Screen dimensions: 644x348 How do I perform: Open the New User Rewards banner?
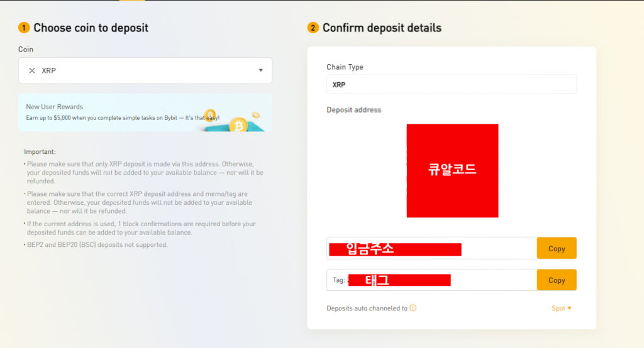(145, 112)
